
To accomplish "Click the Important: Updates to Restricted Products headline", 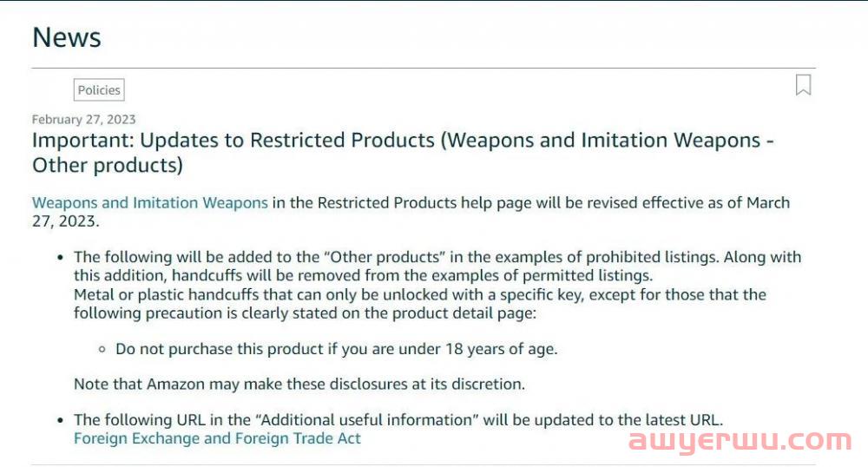I will point(403,152).
